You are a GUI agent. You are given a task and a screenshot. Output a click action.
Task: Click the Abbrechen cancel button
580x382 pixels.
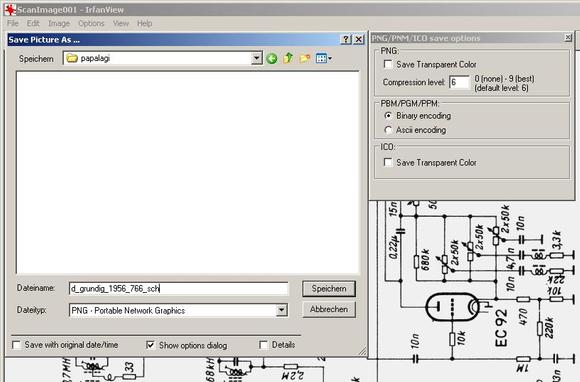coord(329,309)
